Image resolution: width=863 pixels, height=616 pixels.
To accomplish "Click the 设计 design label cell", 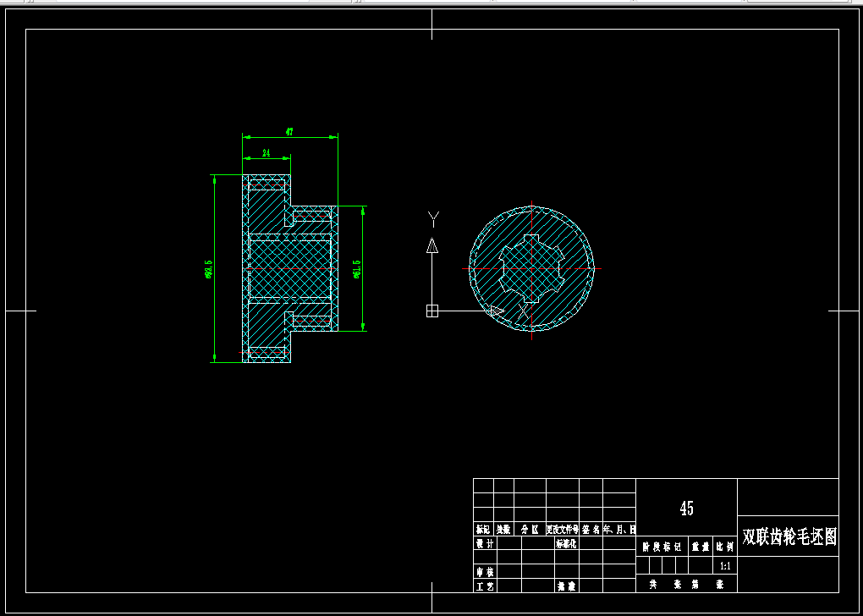I will coord(484,543).
